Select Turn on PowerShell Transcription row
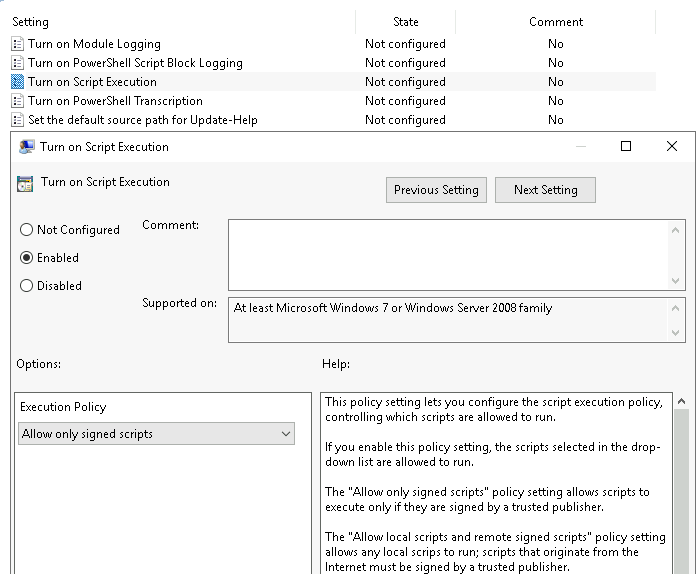 (115, 101)
